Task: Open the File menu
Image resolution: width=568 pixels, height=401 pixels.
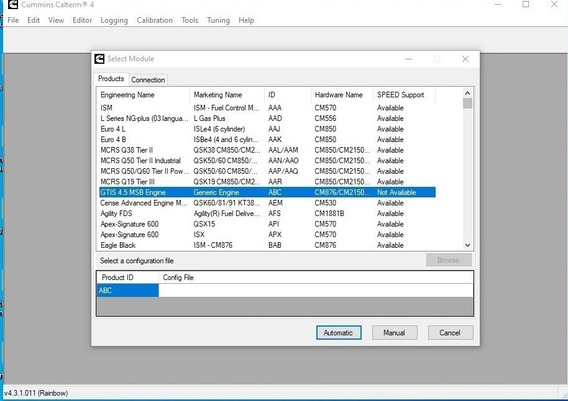Action: [x=13, y=20]
